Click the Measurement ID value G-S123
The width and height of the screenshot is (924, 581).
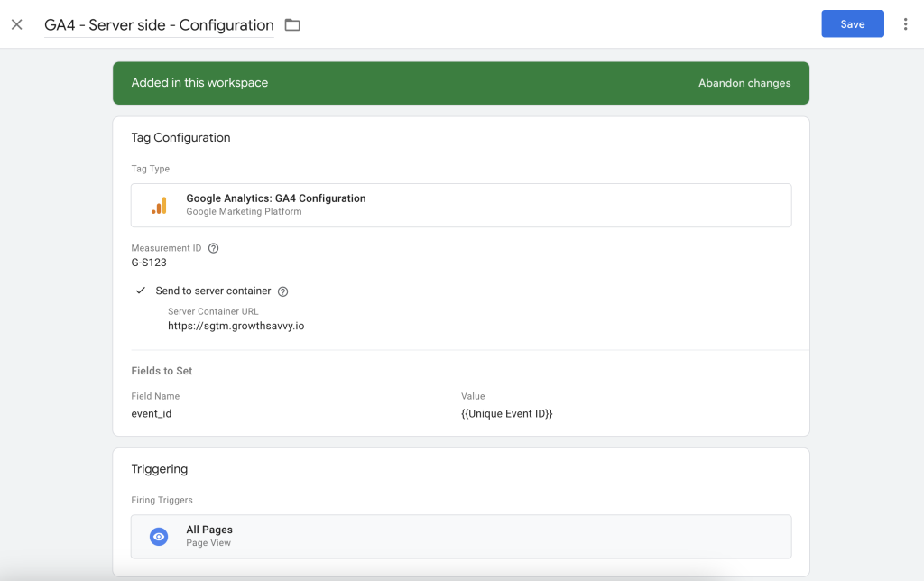coord(149,263)
